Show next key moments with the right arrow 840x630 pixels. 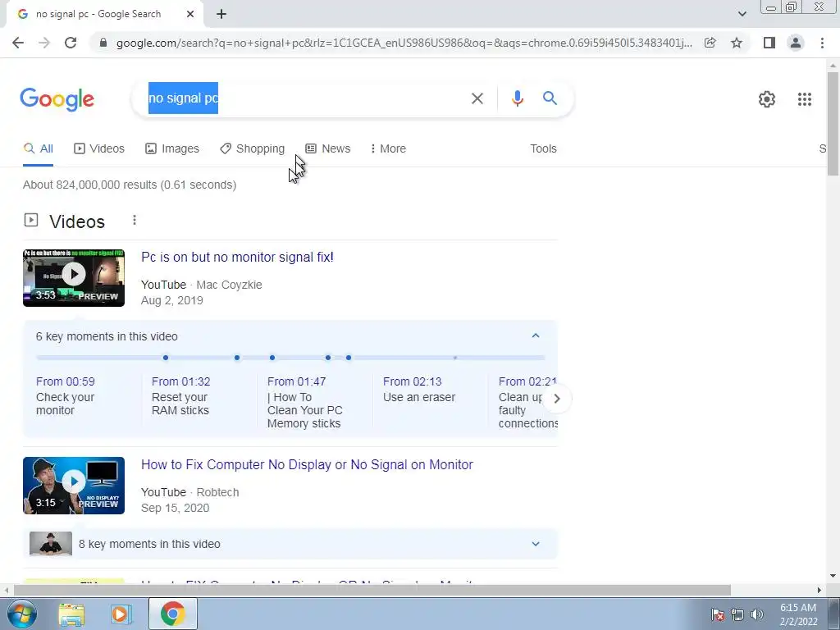(x=557, y=399)
